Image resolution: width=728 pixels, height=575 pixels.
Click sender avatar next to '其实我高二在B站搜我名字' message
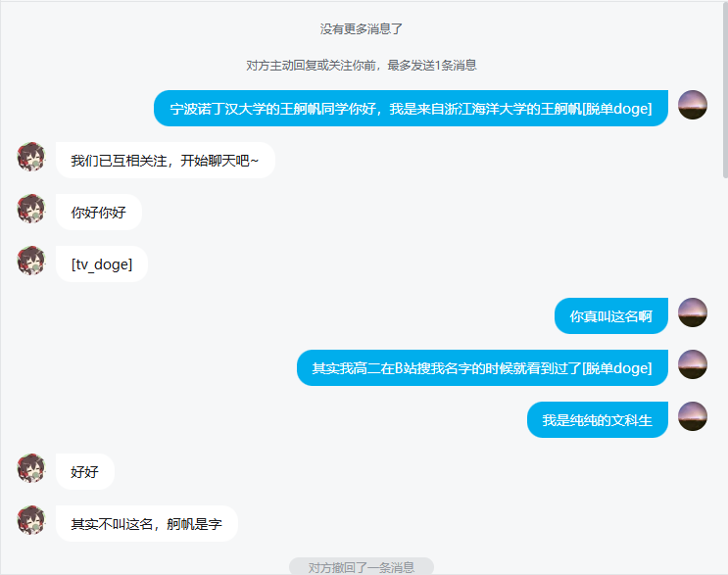693,364
